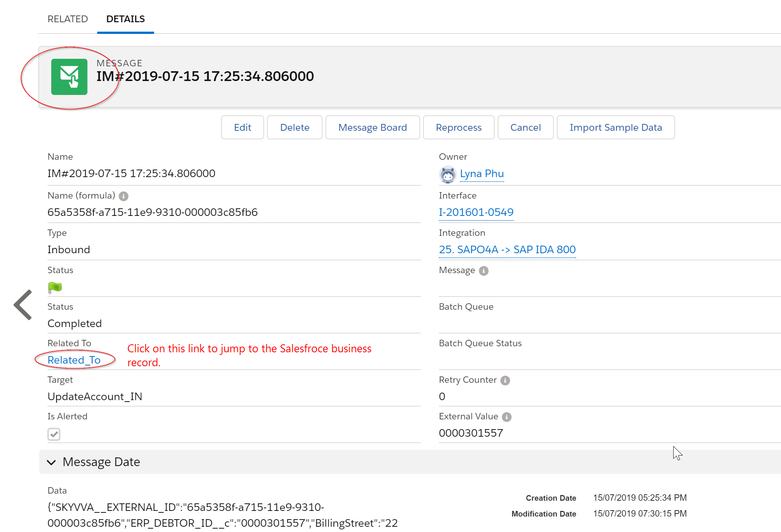Click the JSON data text field
781x532 pixels.
tap(222, 515)
